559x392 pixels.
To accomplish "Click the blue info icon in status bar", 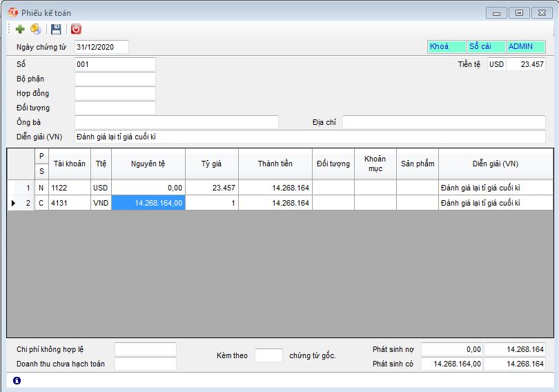I will point(17,380).
